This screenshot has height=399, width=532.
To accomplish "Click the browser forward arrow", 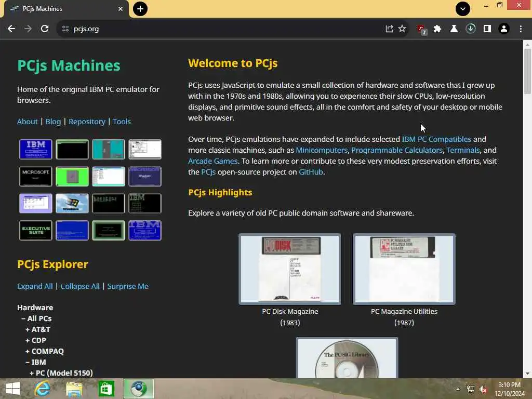I will point(28,29).
